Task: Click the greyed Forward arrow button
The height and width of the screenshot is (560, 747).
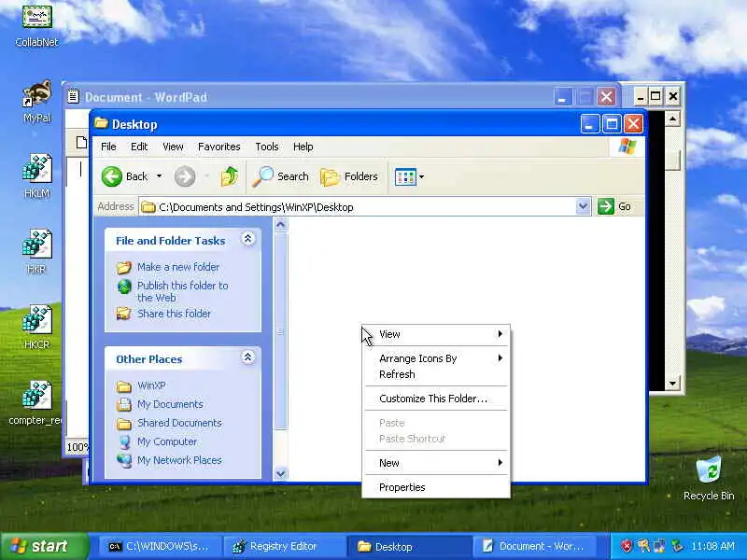Action: point(185,176)
